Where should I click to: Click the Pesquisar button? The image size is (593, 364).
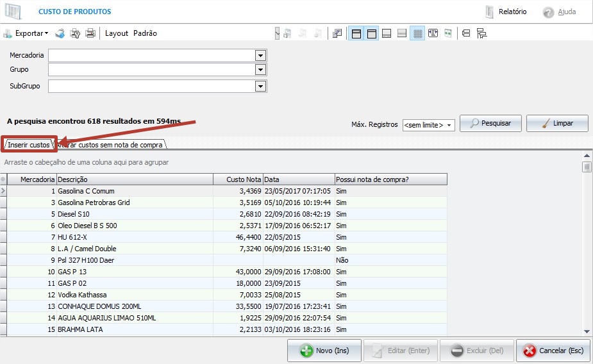490,123
